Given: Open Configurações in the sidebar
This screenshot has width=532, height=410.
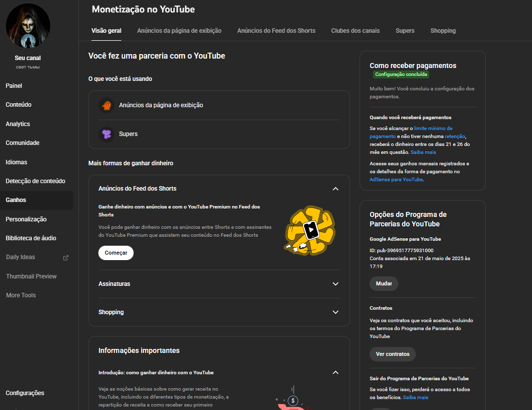Looking at the screenshot, I should 25,393.
